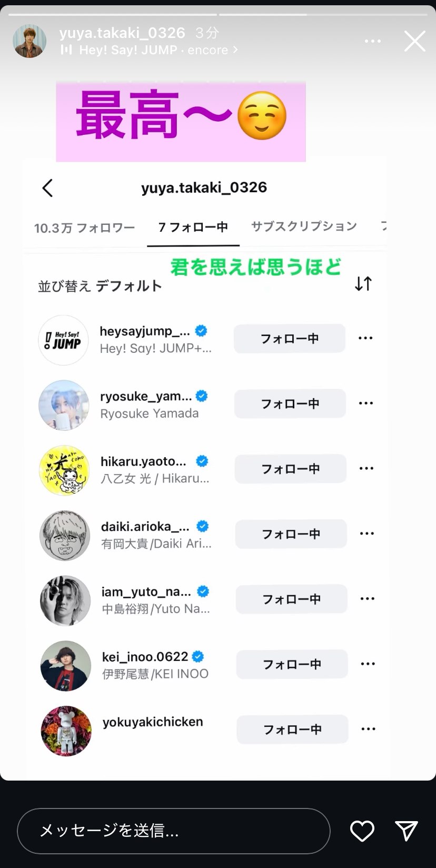Tap the sort order arrows icon

pos(363,284)
